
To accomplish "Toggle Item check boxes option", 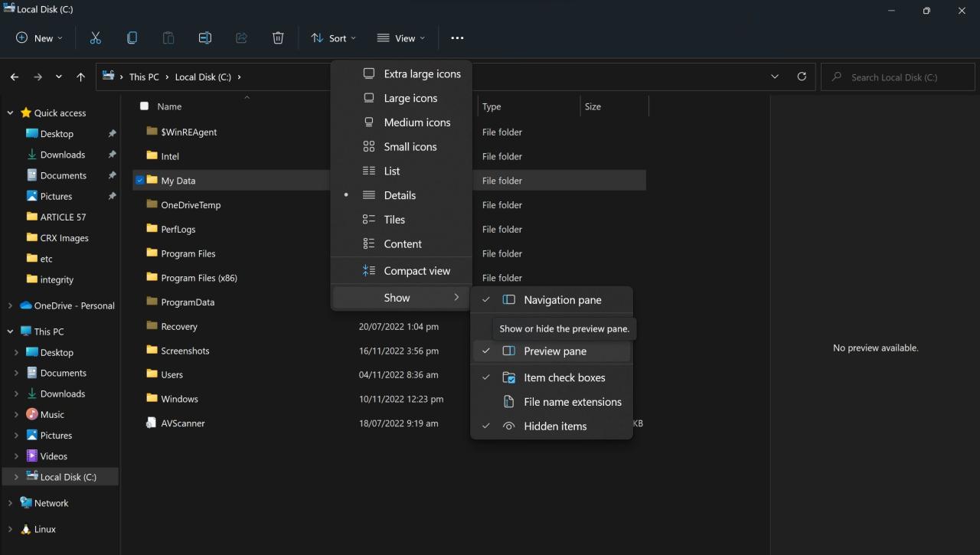I will 551,377.
